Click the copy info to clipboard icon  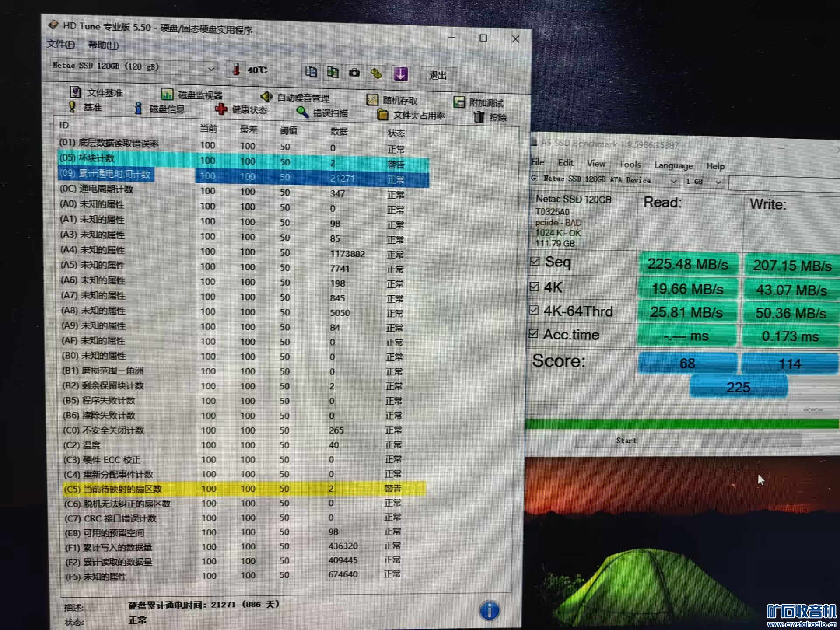click(x=311, y=72)
